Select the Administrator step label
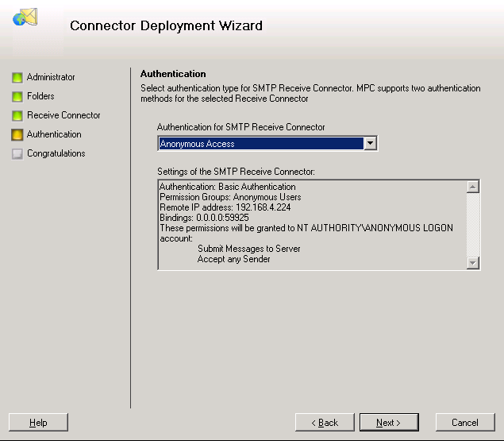This screenshot has height=441, width=504. [51, 77]
